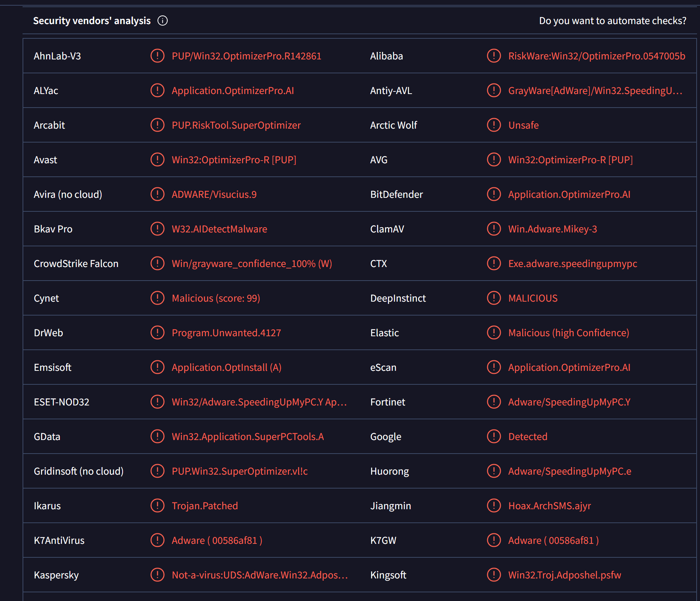Image resolution: width=700 pixels, height=601 pixels.
Task: Click Win32.Application.SuperPCTools.A result
Action: coord(248,437)
